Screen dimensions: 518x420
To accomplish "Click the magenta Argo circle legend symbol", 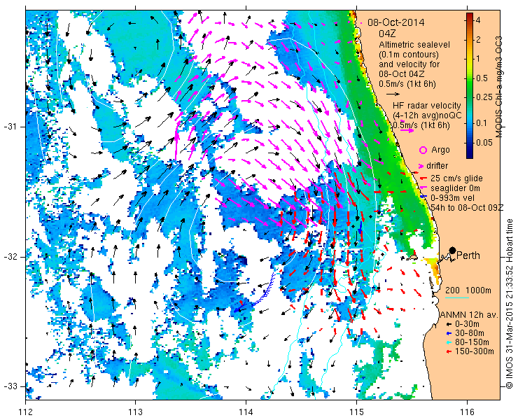I will click(423, 150).
